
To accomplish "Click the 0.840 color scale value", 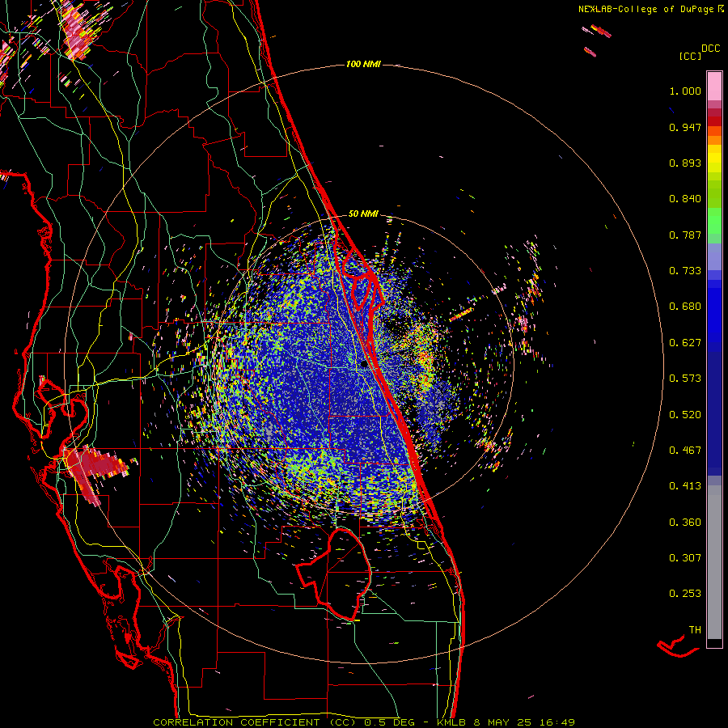I will click(685, 199).
